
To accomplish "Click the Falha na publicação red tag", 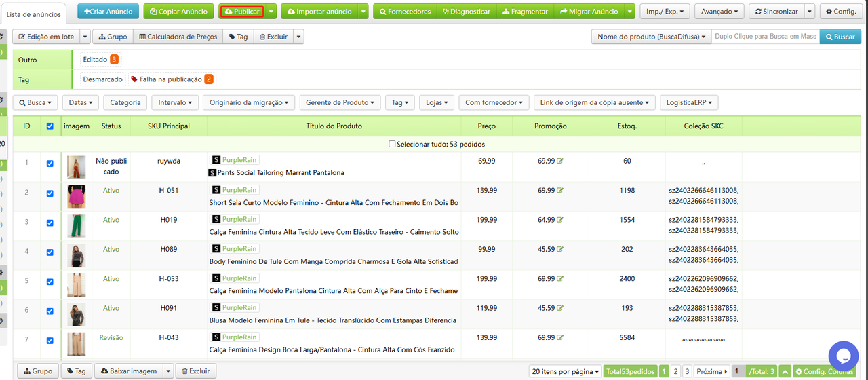I will (x=171, y=79).
